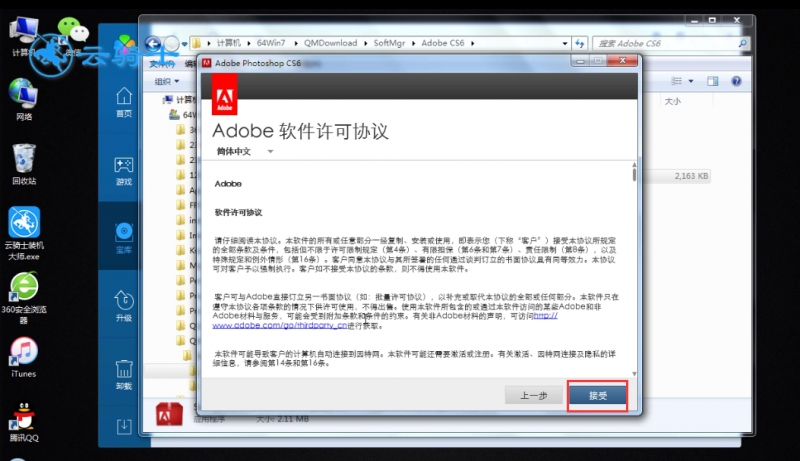Click the license agreement vertical scrollbar thumb

634,174
